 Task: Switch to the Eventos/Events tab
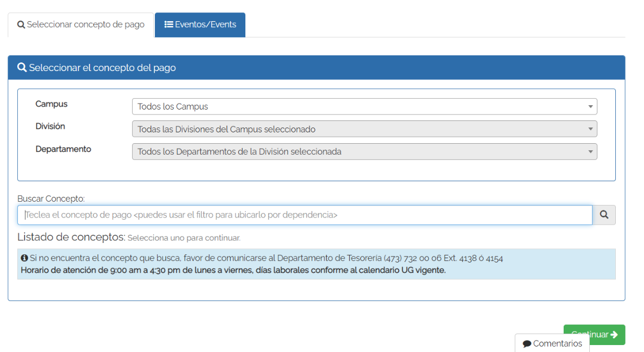200,24
